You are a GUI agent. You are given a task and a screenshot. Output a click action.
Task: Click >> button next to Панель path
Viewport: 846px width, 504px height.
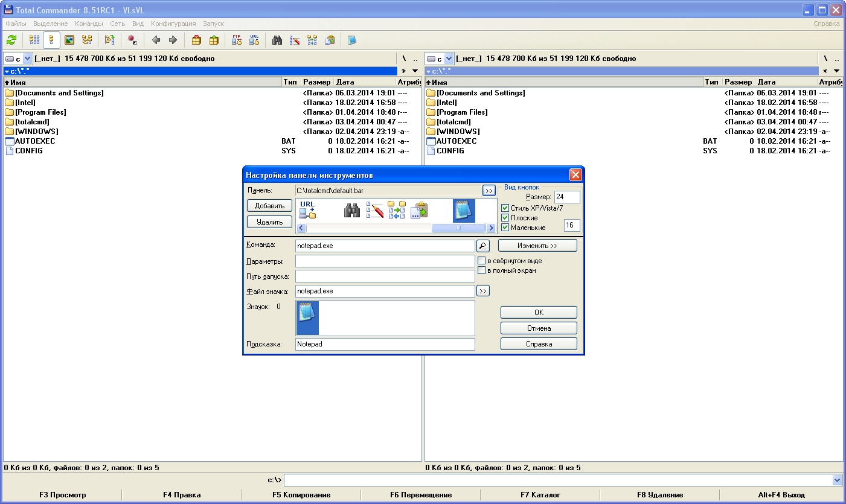tap(489, 191)
